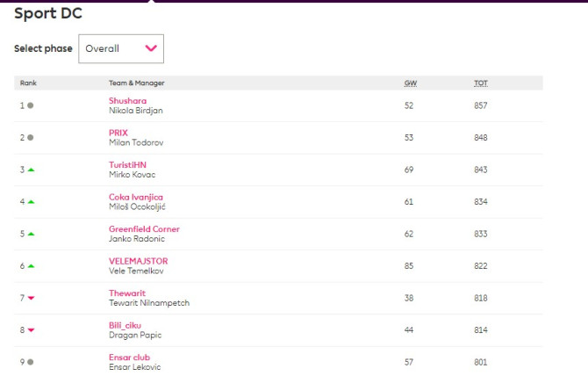Open the Ensar club team link
Screen dimensions: 588x376
tap(130, 358)
